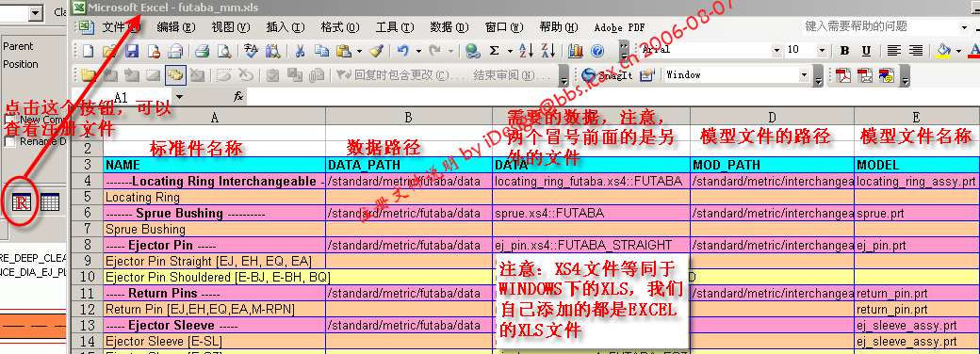Open the 视图(V) View menu
980x354 pixels.
(x=231, y=27)
